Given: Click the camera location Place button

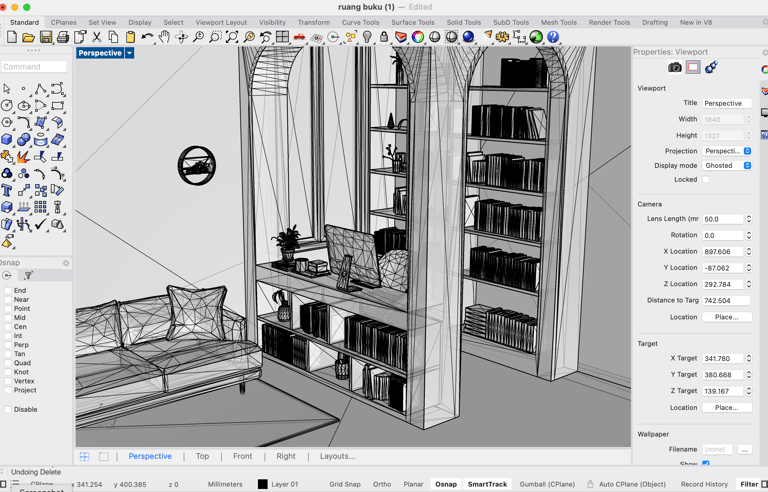Looking at the screenshot, I should pyautogui.click(x=726, y=317).
